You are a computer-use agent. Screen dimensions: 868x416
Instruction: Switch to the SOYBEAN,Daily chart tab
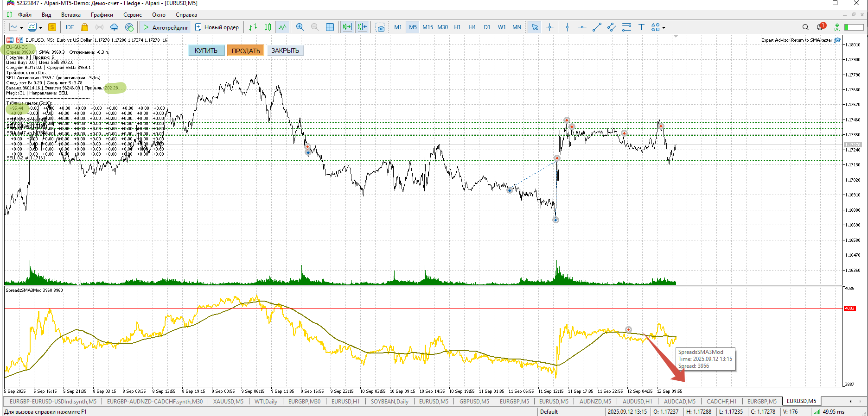pyautogui.click(x=389, y=401)
